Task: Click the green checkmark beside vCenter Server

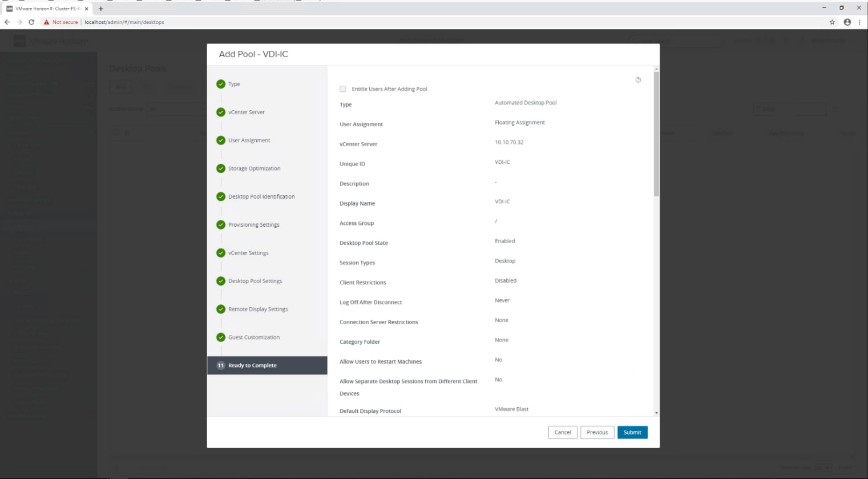Action: (221, 112)
